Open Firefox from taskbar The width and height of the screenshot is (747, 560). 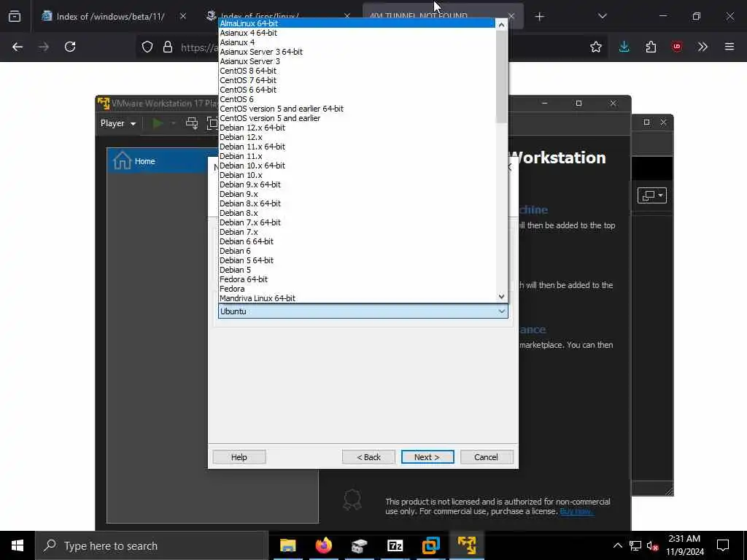323,545
